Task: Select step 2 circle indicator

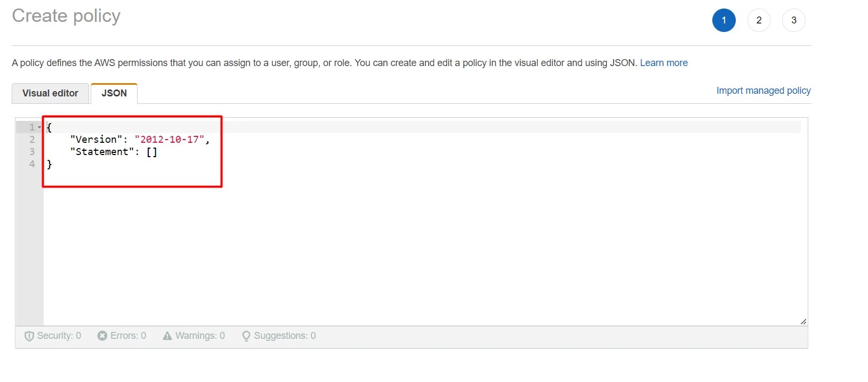Action: click(759, 20)
